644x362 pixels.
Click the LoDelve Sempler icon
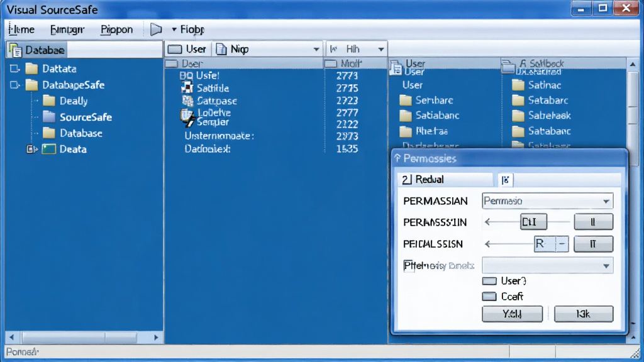point(187,118)
